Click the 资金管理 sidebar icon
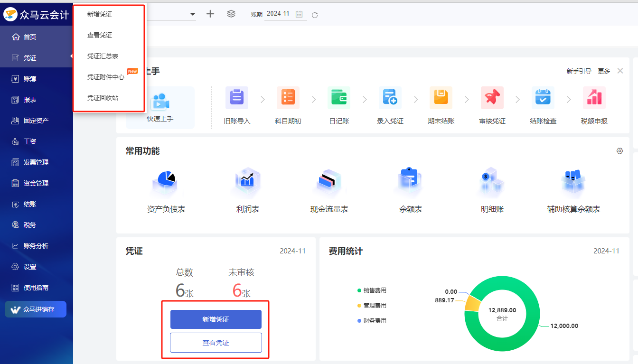 (x=15, y=183)
